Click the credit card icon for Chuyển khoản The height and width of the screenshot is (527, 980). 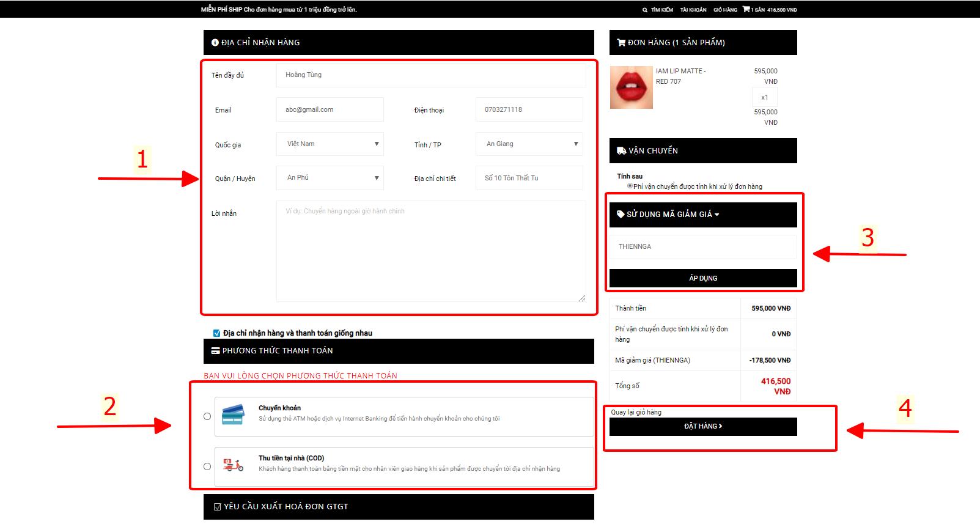(x=233, y=415)
